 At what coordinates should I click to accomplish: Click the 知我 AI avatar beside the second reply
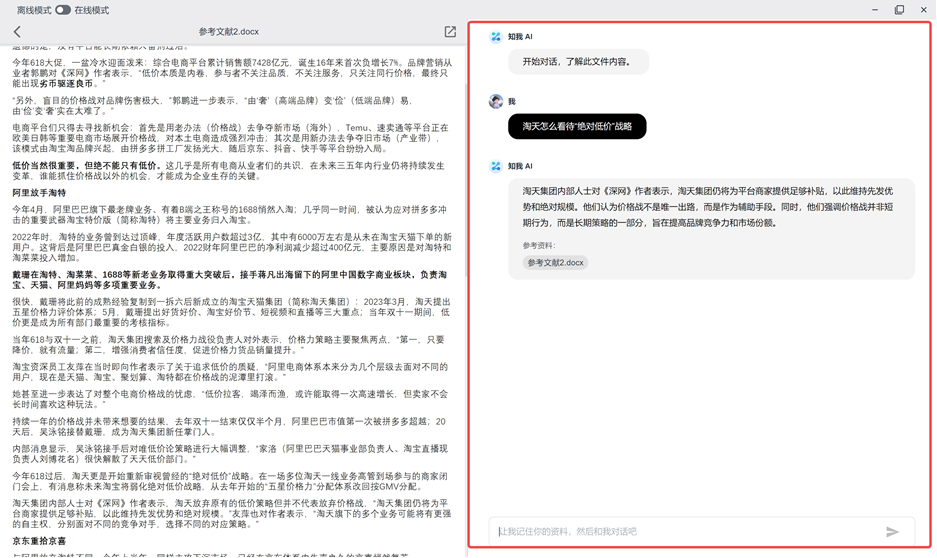(496, 166)
